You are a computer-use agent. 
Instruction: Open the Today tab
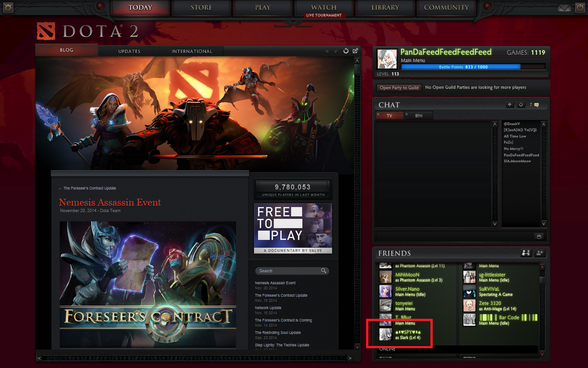tap(140, 8)
